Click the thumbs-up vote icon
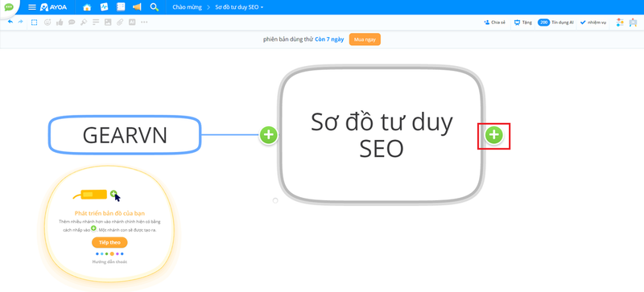This screenshot has width=644, height=292. tap(60, 23)
